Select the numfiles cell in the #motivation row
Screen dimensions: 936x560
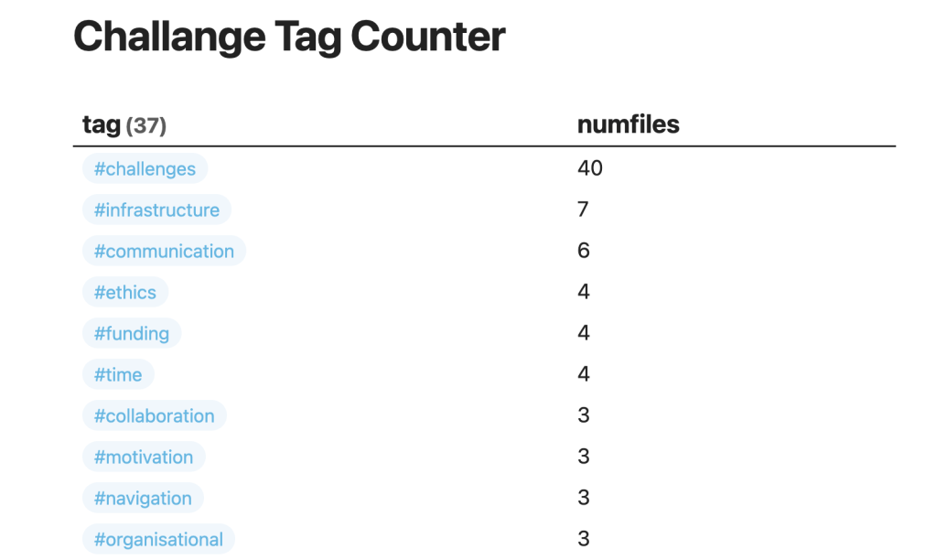point(584,457)
